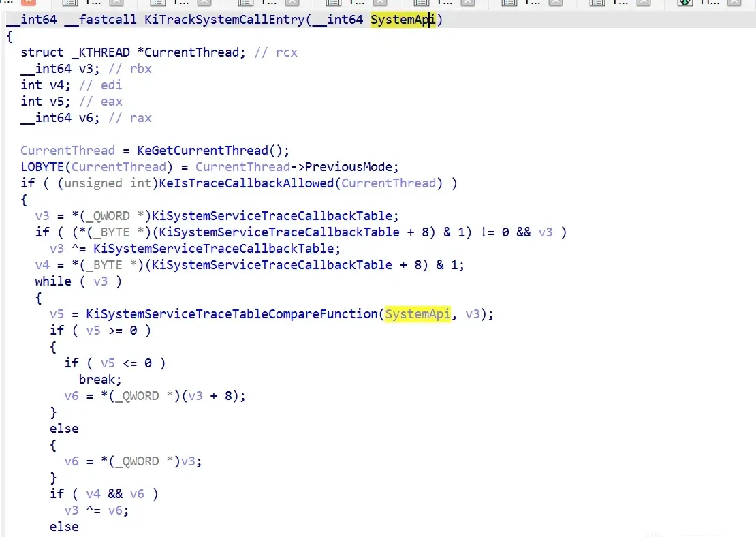Click the KiTrackSystemCallEntry function name

click(224, 20)
